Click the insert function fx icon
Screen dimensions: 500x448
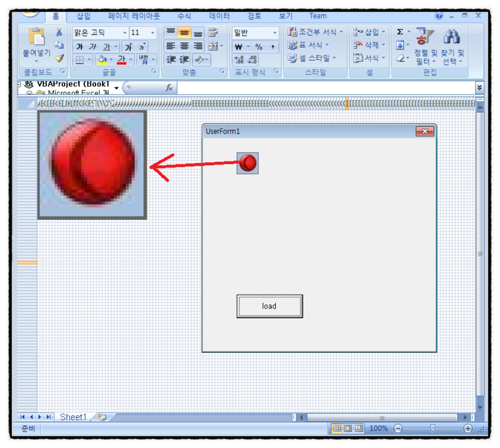pos(169,87)
